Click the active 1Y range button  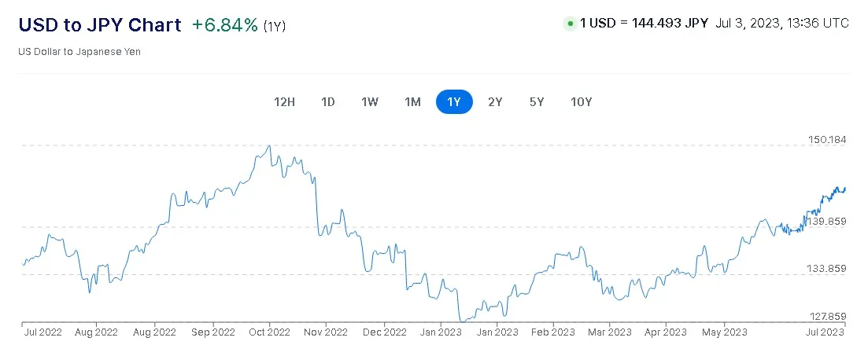454,101
